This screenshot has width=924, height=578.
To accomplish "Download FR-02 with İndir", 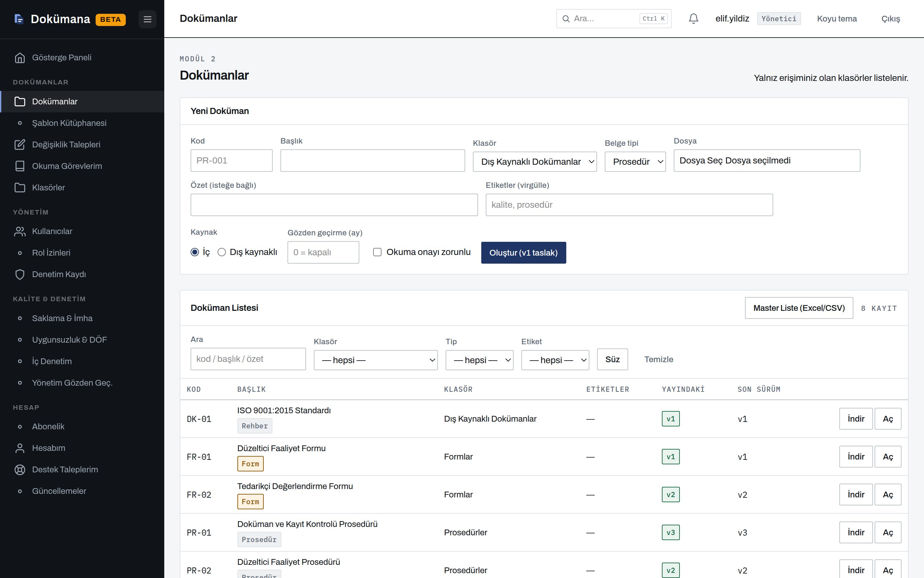I will point(856,495).
